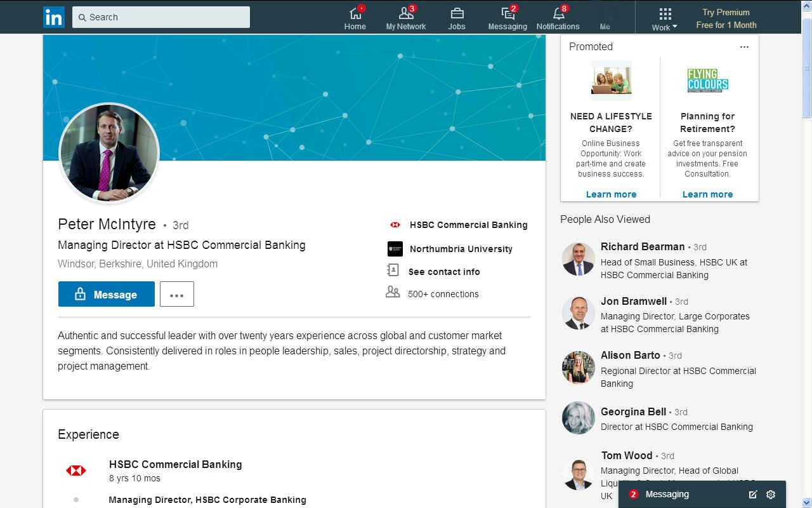Open Messaging in the top navigation bar
Screen dimensions: 812x508
click(x=507, y=18)
